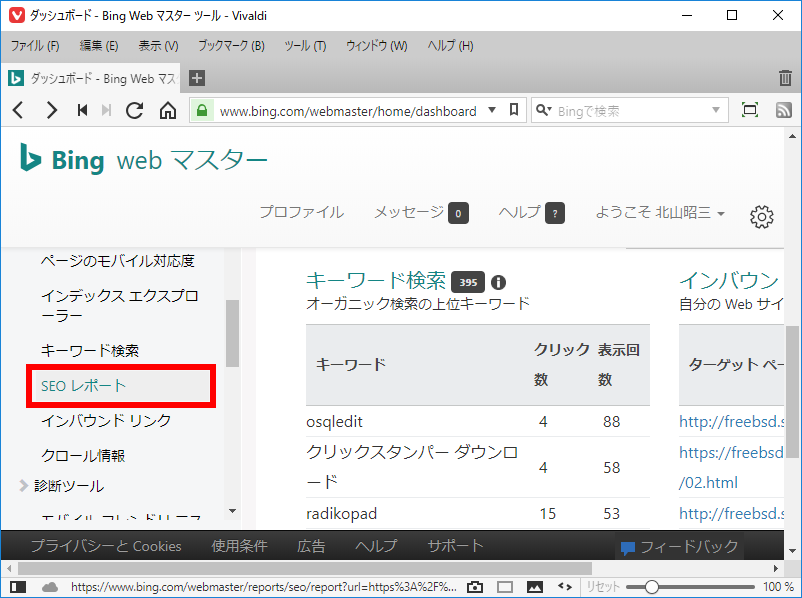
Task: Open page actions code icon
Action: coord(565,587)
